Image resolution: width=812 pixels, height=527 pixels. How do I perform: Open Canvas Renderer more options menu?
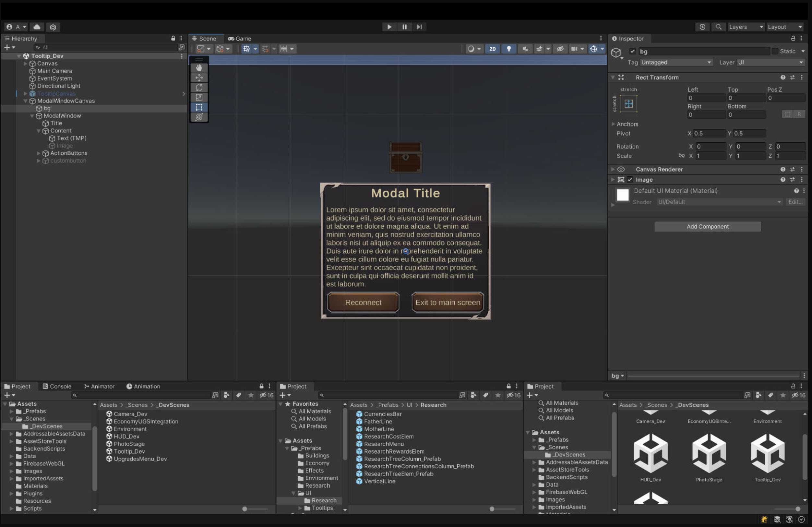pyautogui.click(x=801, y=170)
